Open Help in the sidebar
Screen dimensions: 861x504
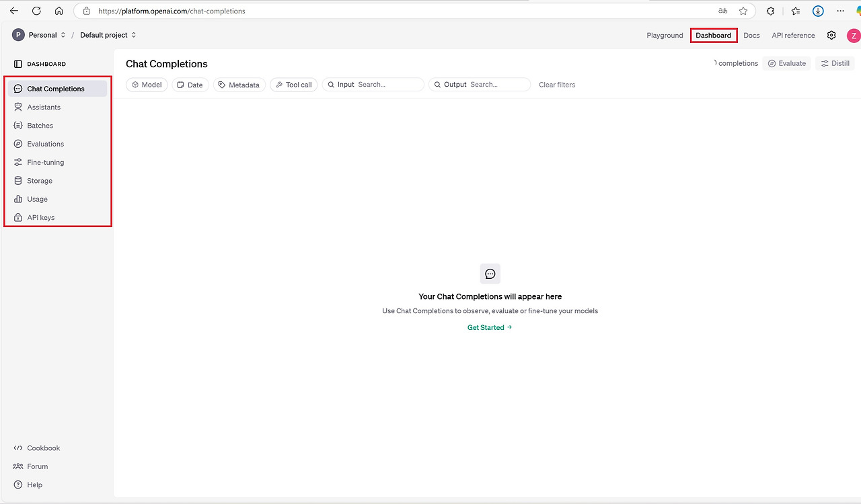coord(28,485)
